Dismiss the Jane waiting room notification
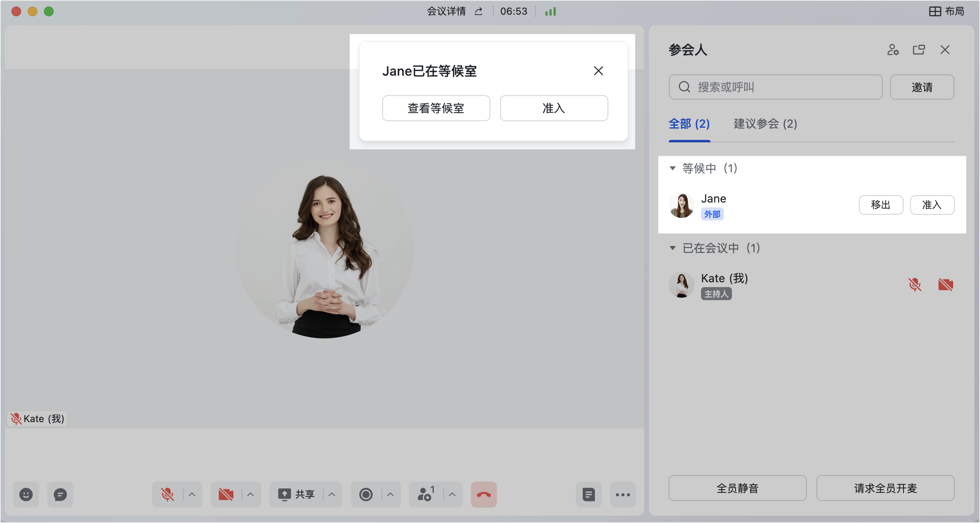This screenshot has height=523, width=980. click(599, 71)
